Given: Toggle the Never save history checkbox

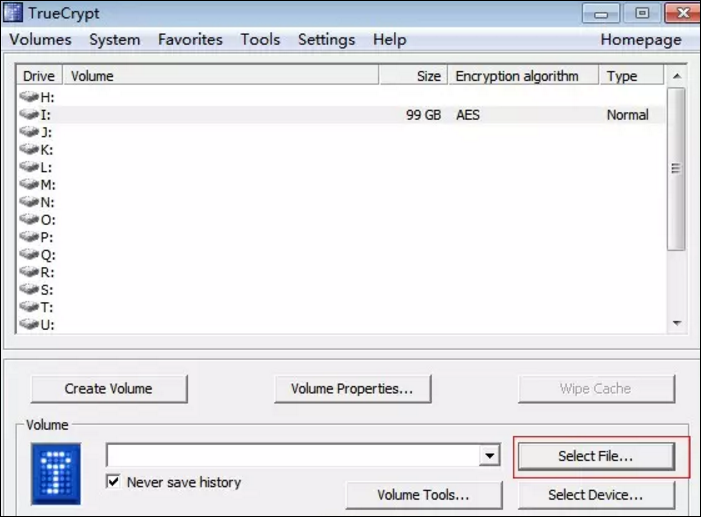Looking at the screenshot, I should tap(114, 482).
